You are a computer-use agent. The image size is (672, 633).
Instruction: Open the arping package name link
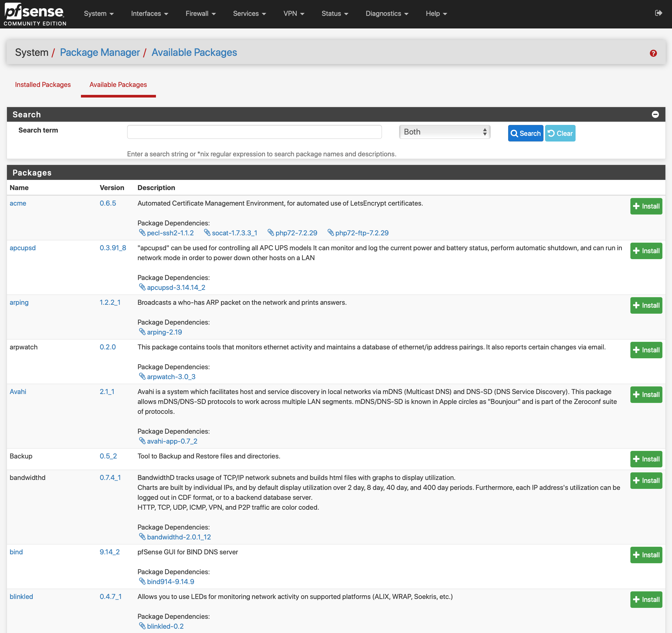coord(19,302)
